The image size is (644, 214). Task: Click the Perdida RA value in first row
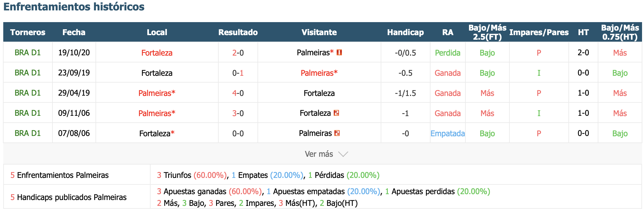point(447,53)
